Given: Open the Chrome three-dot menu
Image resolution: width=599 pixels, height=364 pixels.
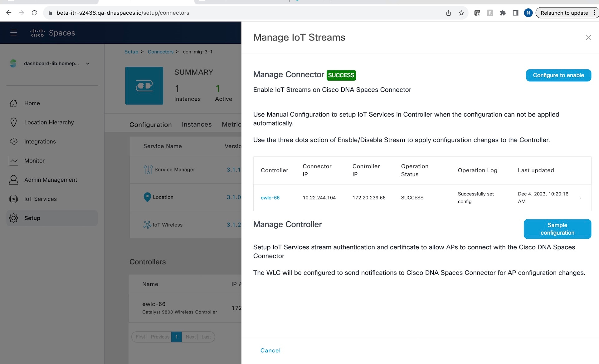Looking at the screenshot, I should click(594, 13).
